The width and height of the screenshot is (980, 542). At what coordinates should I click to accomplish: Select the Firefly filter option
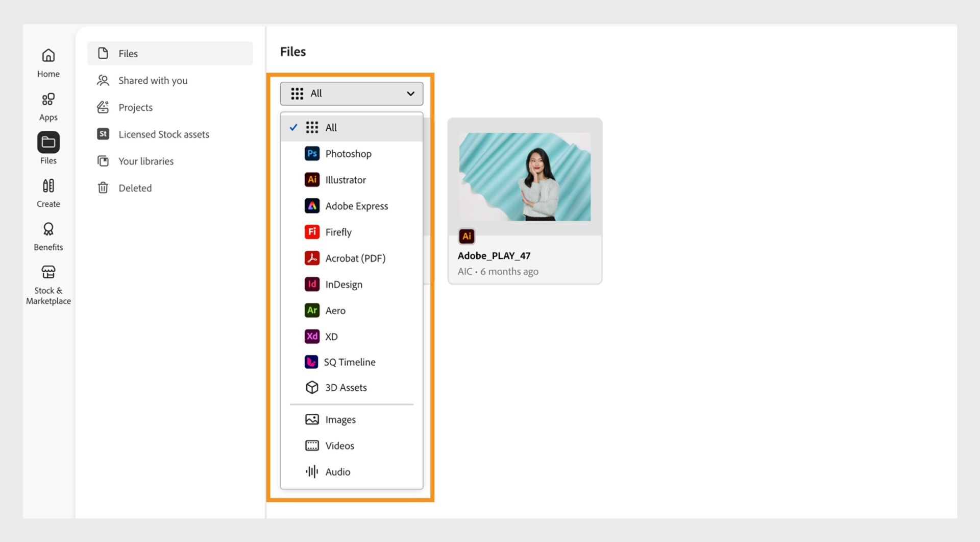click(338, 232)
